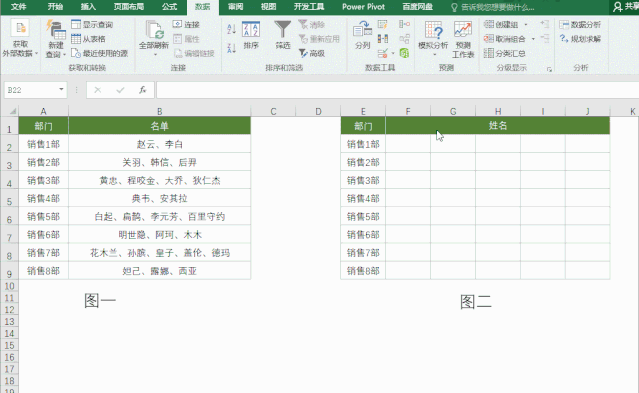Switch to the Home (开始) tab
The height and width of the screenshot is (393, 639).
pos(55,7)
